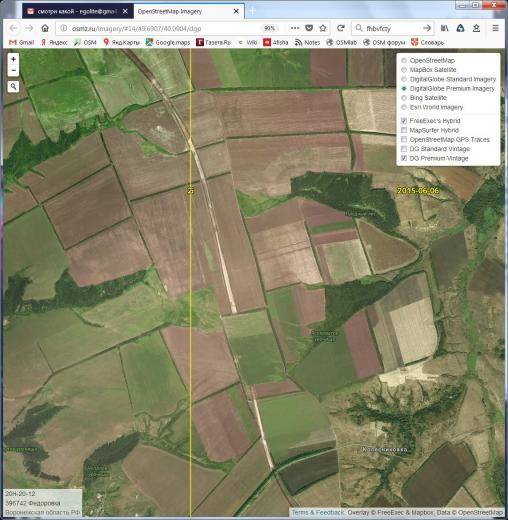Reload the page with refresh icon
The height and width of the screenshot is (520, 508).
[340, 28]
